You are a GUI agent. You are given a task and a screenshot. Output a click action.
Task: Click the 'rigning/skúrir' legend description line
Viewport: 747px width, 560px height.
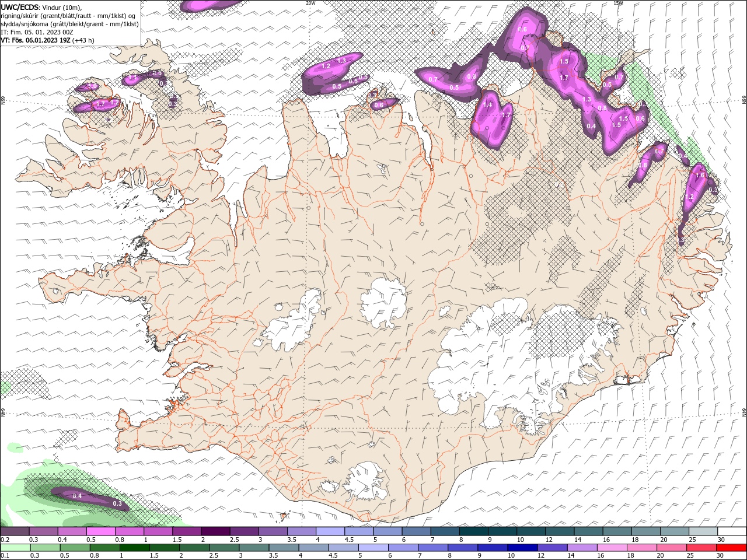(68, 16)
